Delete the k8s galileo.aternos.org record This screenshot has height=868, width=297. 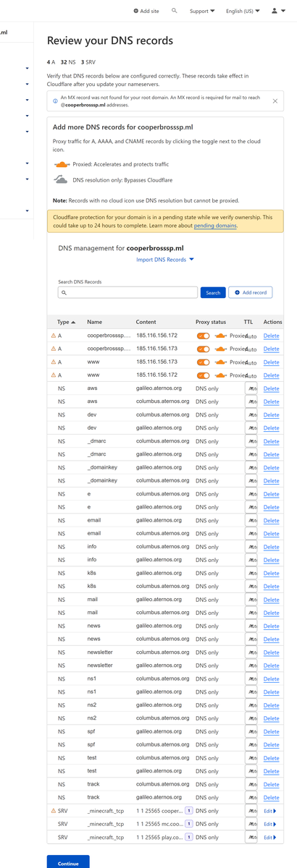click(271, 573)
